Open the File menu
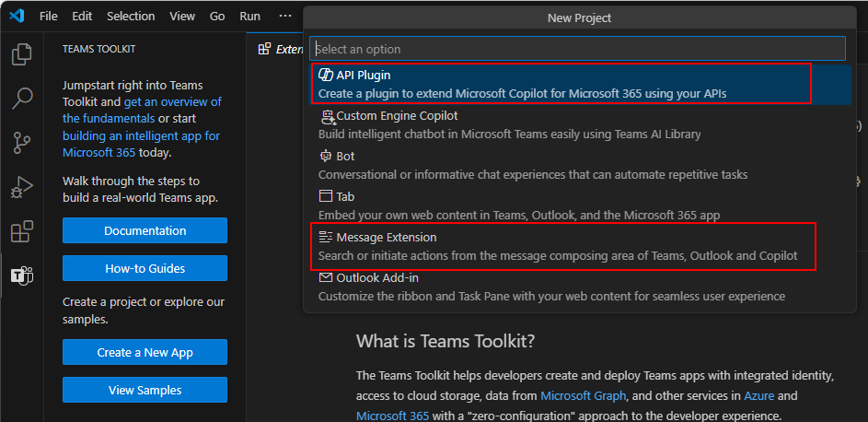The width and height of the screenshot is (868, 422). (x=48, y=17)
